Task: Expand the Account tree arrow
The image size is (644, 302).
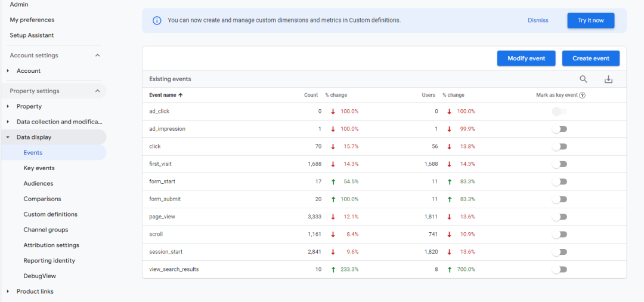Action: click(x=8, y=70)
